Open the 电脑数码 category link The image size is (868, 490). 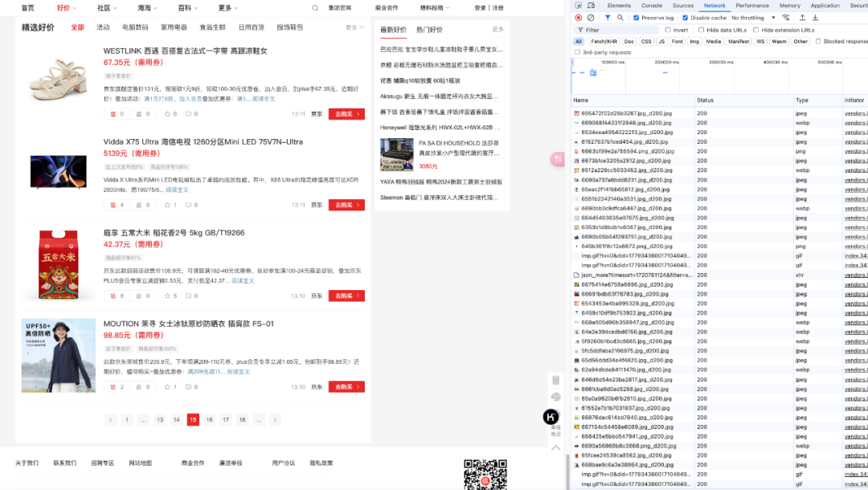click(135, 27)
